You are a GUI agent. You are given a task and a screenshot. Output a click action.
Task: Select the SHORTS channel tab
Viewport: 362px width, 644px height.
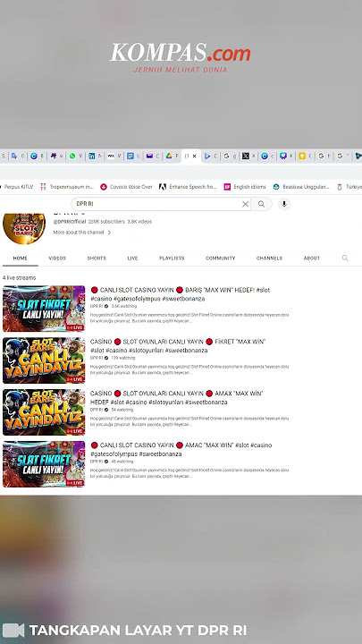tap(97, 258)
